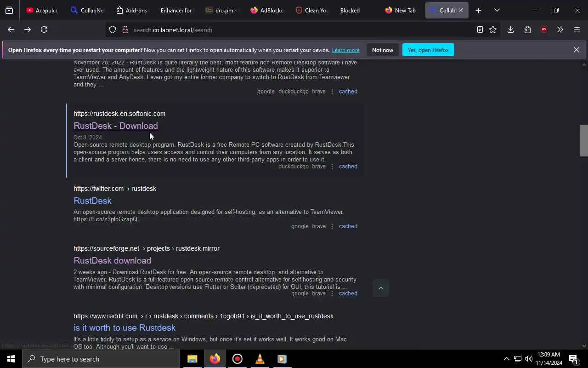Open Firefox View in the tab bar
This screenshot has width=588, height=368.
pyautogui.click(x=9, y=10)
